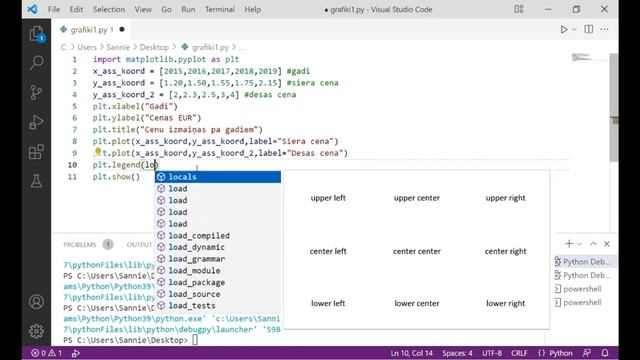Screen dimensions: 640x360
Task: Switch to the PROBLEMS panel tab
Action: (80, 244)
